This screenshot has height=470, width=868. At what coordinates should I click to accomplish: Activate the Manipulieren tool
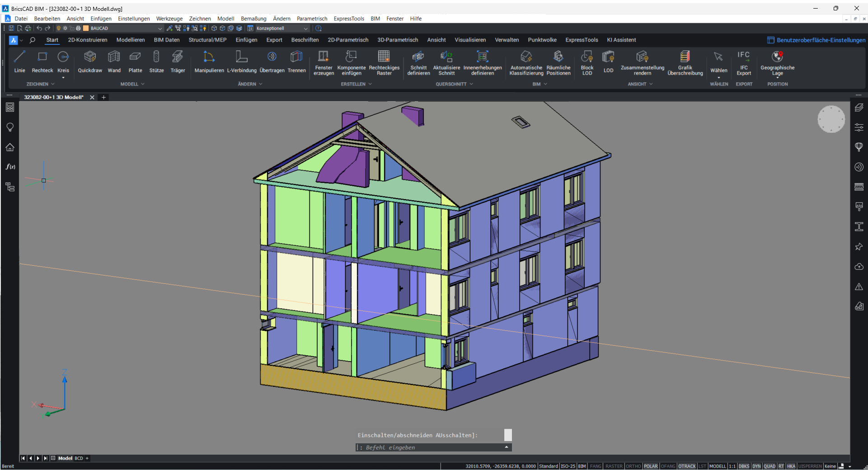click(209, 61)
